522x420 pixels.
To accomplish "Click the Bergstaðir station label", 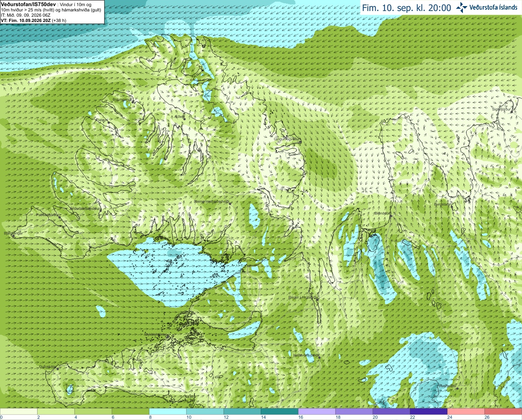I will 442,204.
